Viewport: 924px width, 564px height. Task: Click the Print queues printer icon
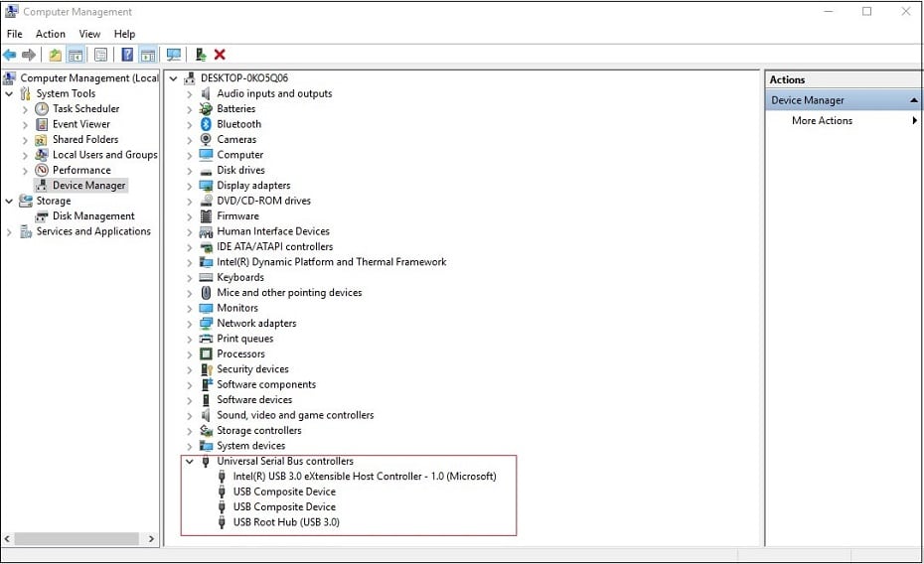[206, 339]
